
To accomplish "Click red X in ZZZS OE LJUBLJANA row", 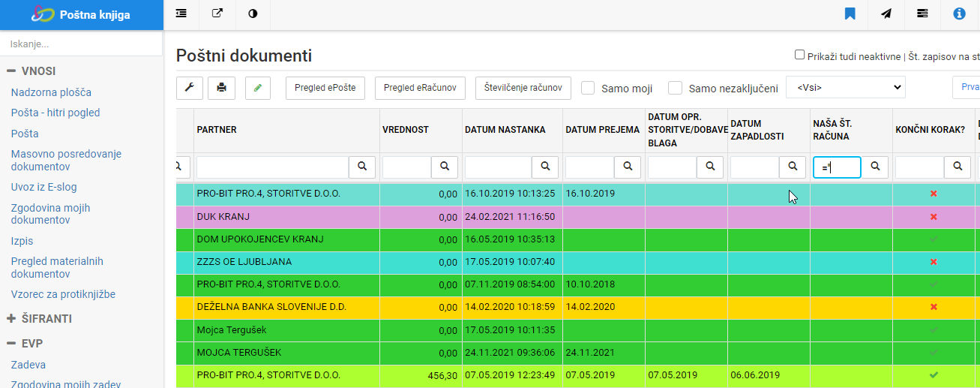I will coord(934,262).
